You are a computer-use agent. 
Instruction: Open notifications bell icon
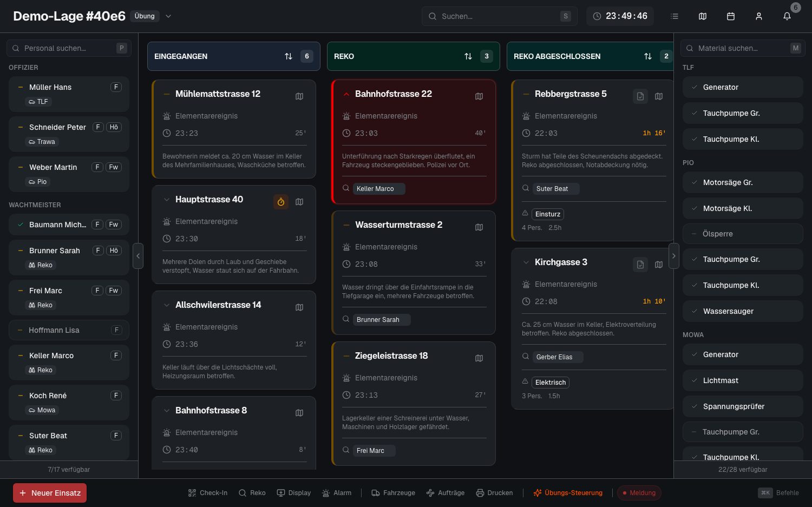787,16
